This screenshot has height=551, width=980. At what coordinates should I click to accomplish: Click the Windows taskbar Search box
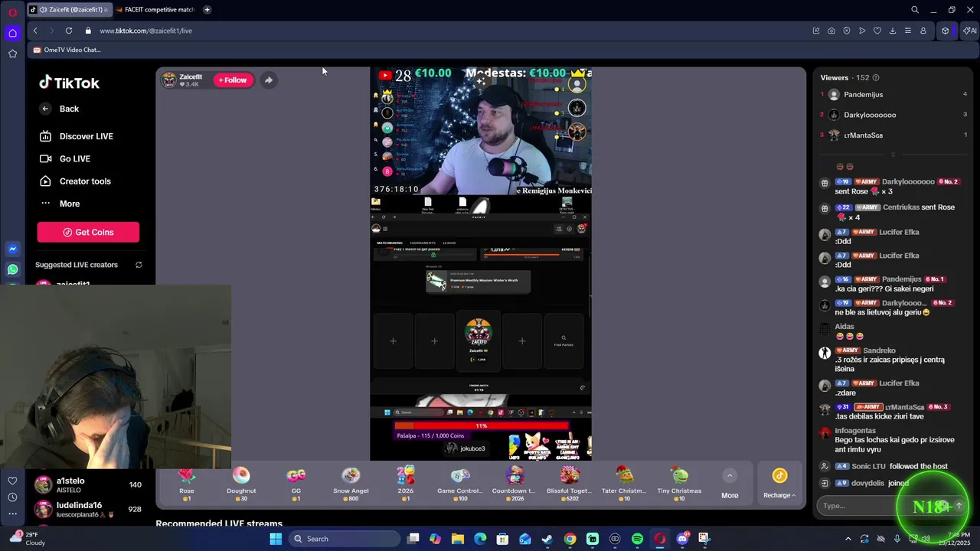345,539
